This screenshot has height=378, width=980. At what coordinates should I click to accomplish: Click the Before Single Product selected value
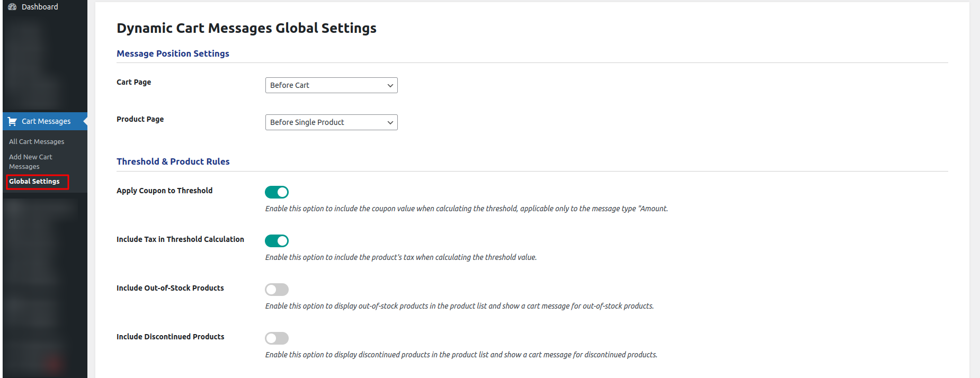point(307,122)
